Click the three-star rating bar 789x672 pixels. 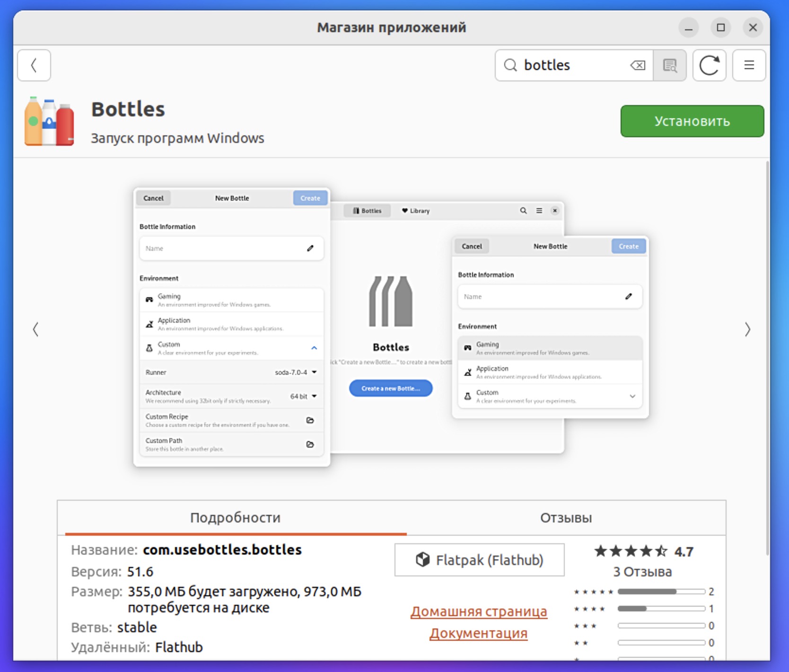coord(661,626)
